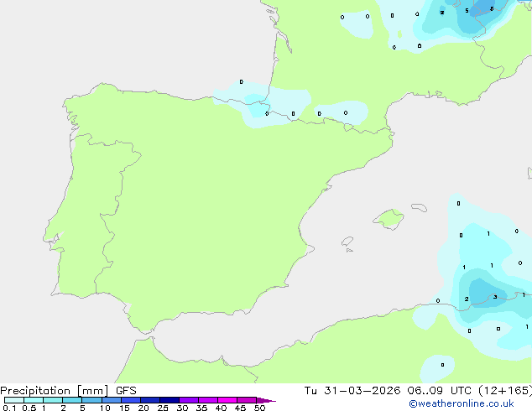Click the "25" legend scale label
The image size is (532, 411).
click(x=163, y=408)
